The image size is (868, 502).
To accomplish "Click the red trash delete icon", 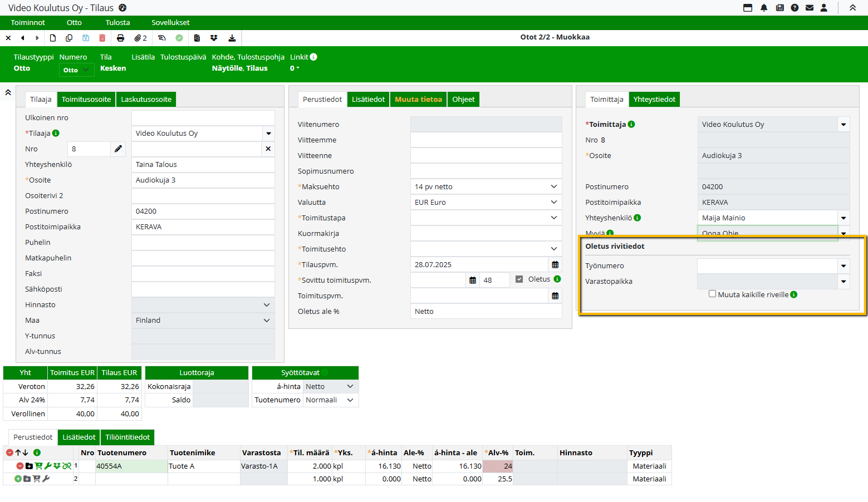I will (x=102, y=38).
